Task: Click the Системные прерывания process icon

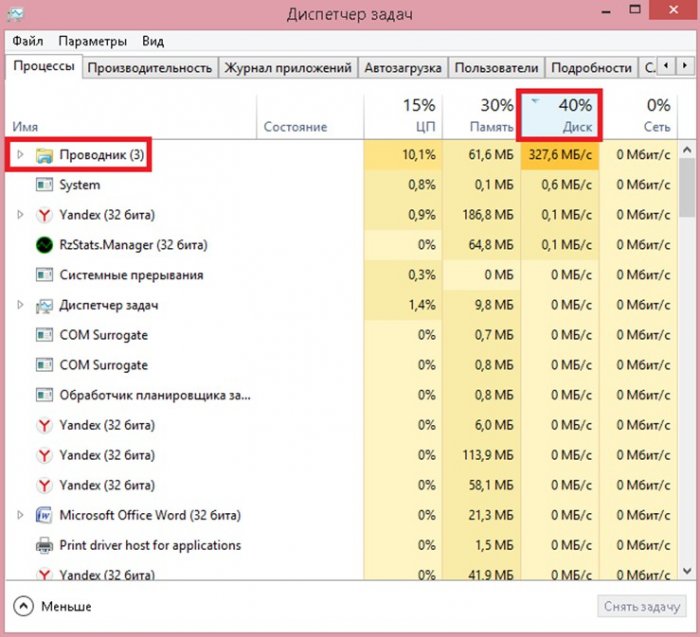Action: 44,275
